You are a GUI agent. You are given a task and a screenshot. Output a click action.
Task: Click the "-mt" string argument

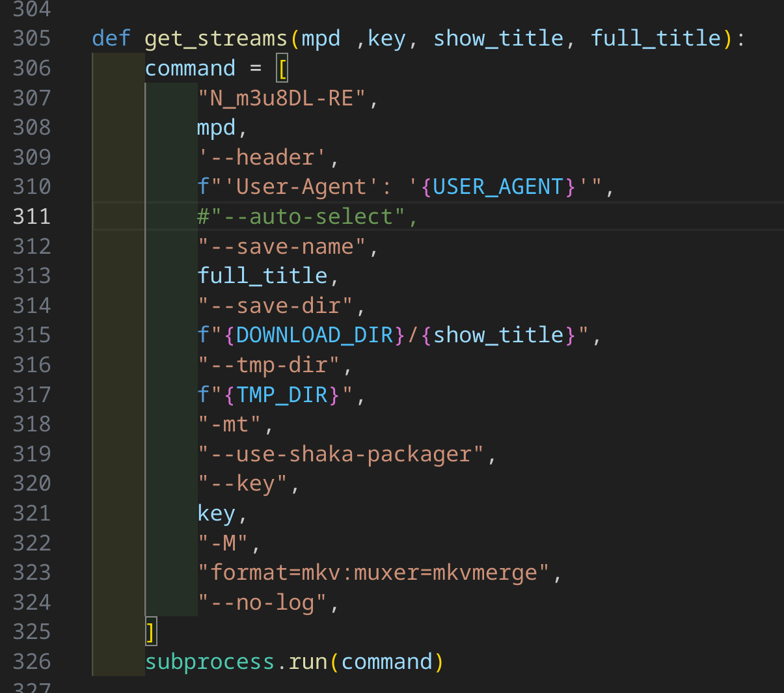229,424
